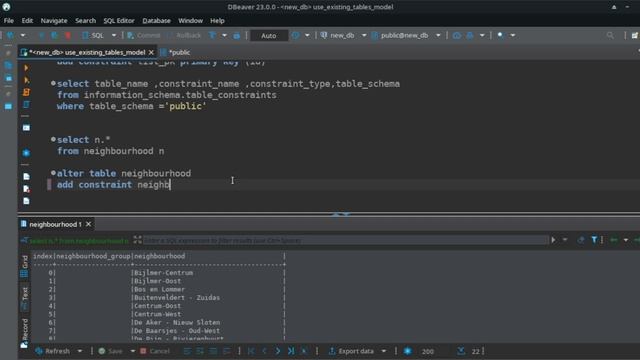Screen dimensions: 640x360
Task: Open the Refresh dropdown arrow
Action: (x=80, y=351)
